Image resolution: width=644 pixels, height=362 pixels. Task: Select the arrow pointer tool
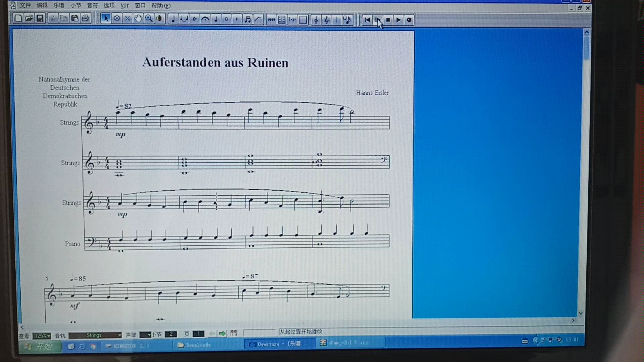coord(106,19)
